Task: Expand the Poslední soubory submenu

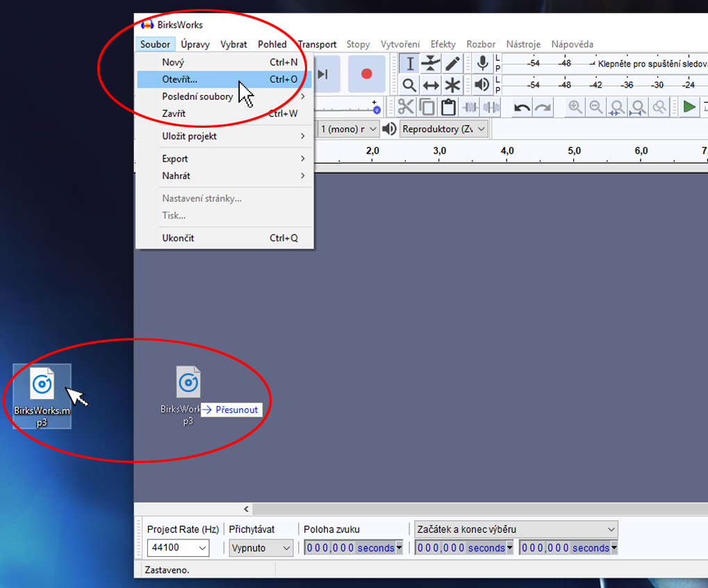Action: tap(224, 96)
